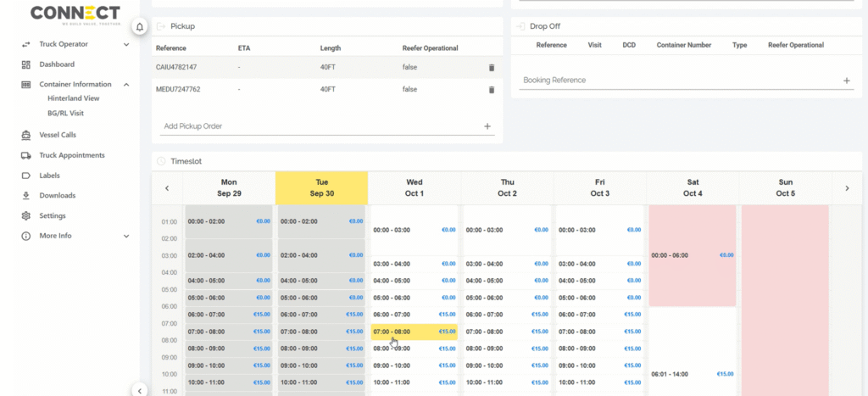The width and height of the screenshot is (868, 396).
Task: Navigate to Vessel Calls
Action: pos(58,135)
